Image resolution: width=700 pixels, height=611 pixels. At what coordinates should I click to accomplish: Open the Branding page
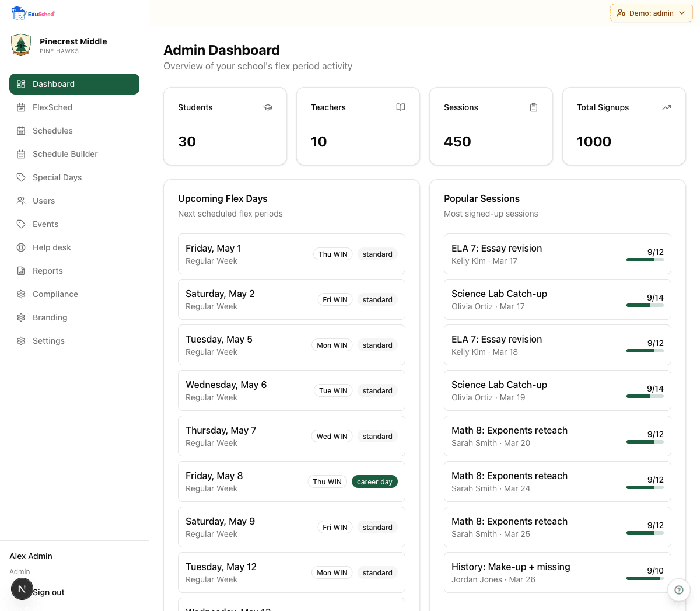74,317
